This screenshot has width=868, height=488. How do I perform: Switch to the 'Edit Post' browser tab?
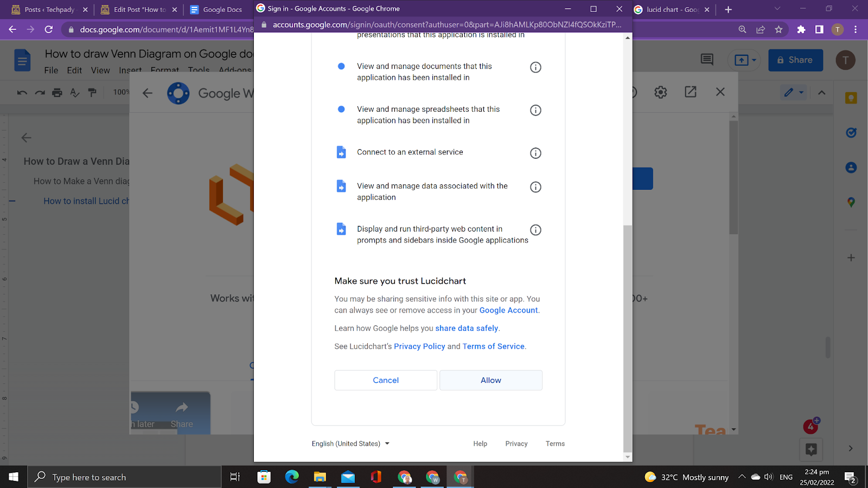(x=139, y=10)
